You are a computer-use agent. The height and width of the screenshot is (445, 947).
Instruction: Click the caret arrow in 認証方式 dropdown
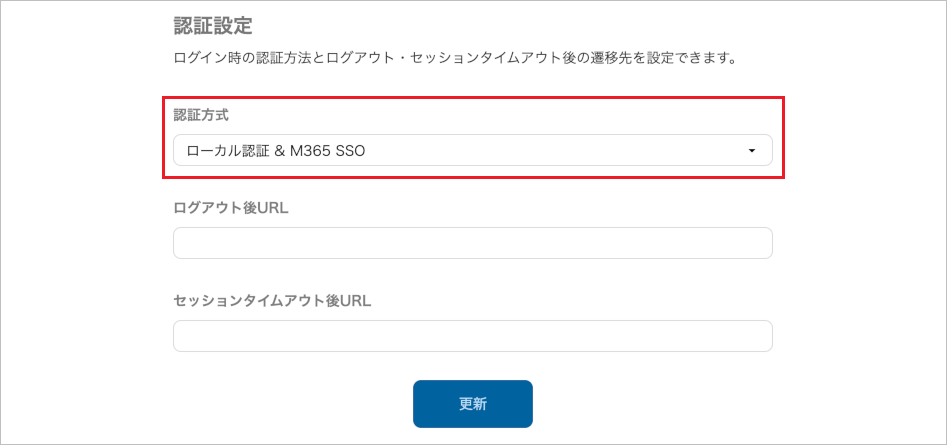[751, 151]
